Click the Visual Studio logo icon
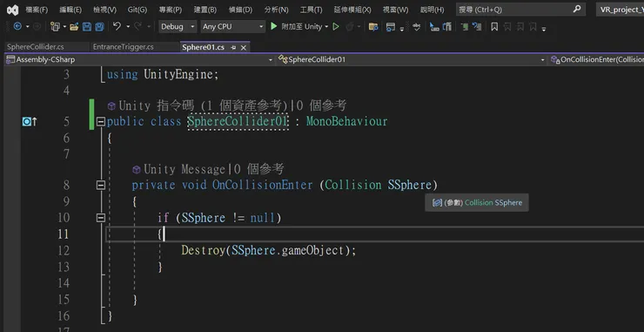The width and height of the screenshot is (644, 332). [13, 10]
